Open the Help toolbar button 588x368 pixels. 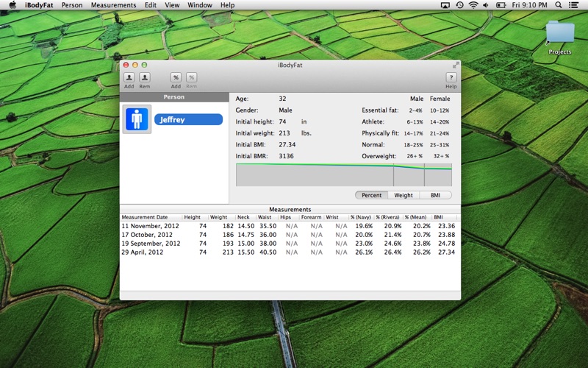pos(451,77)
